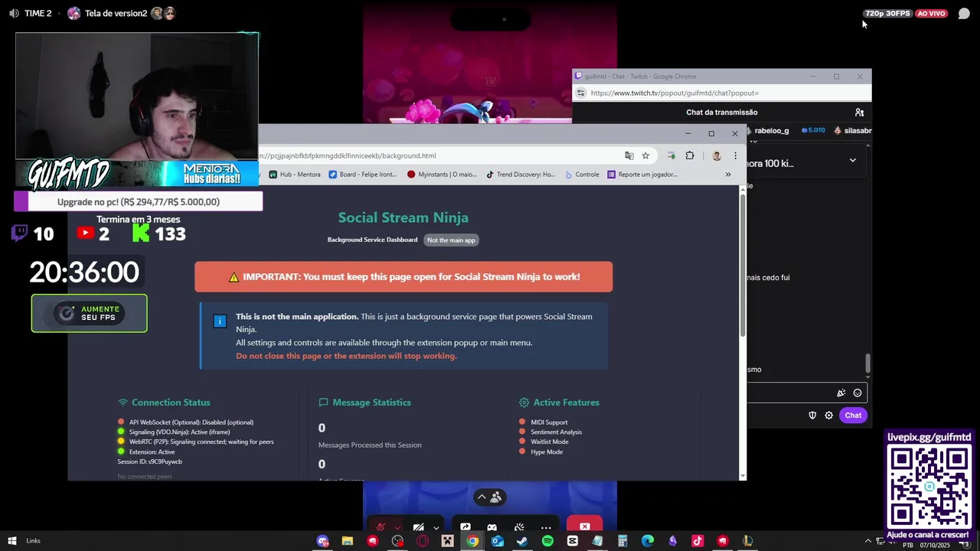Click the Waitlist Mode feature row
This screenshot has height=551, width=980.
pos(544,442)
